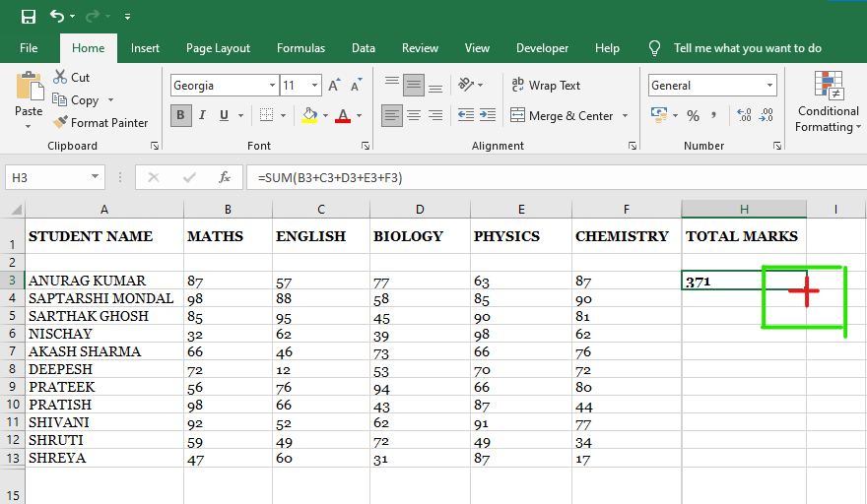The height and width of the screenshot is (504, 867).
Task: Expand the General number format dropdown
Action: click(x=768, y=86)
